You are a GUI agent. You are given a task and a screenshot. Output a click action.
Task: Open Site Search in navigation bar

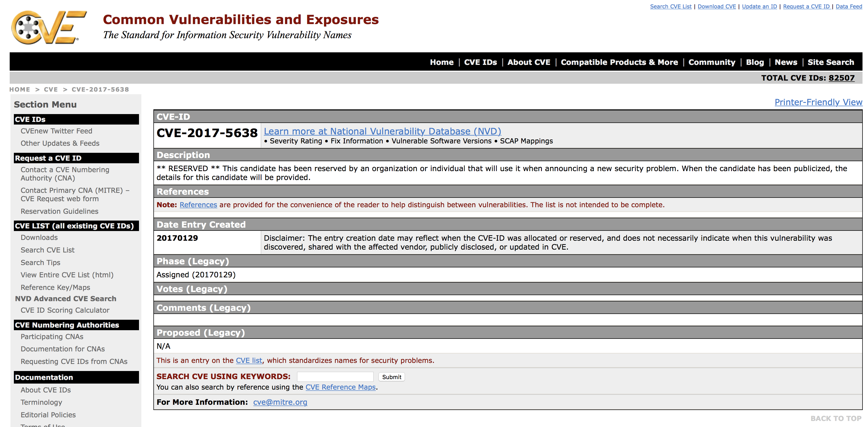point(831,62)
